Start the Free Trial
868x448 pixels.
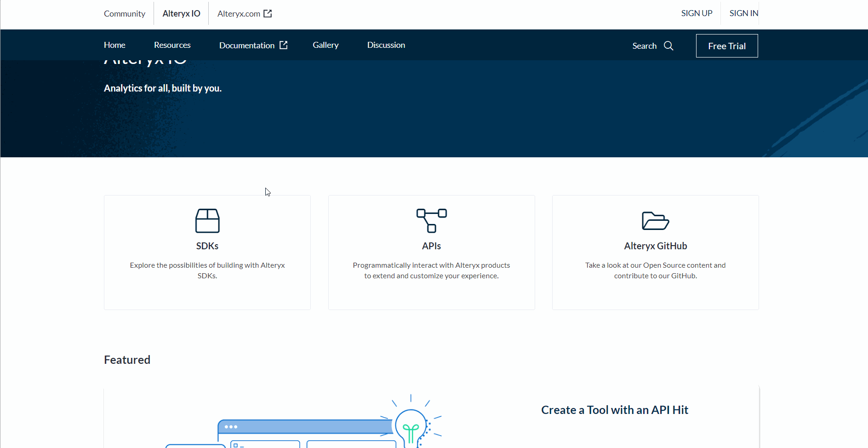[727, 46]
